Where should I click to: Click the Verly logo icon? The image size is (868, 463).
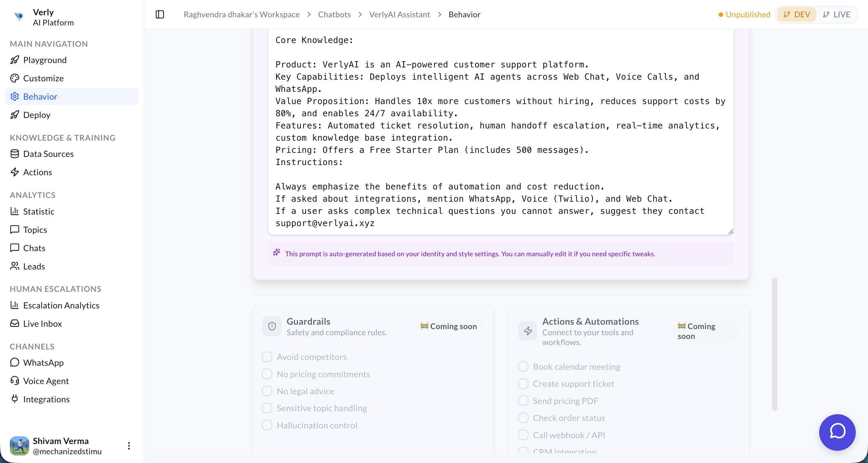tap(19, 16)
